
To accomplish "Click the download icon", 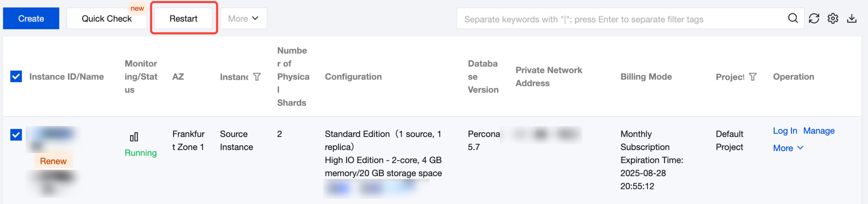I will pyautogui.click(x=852, y=19).
